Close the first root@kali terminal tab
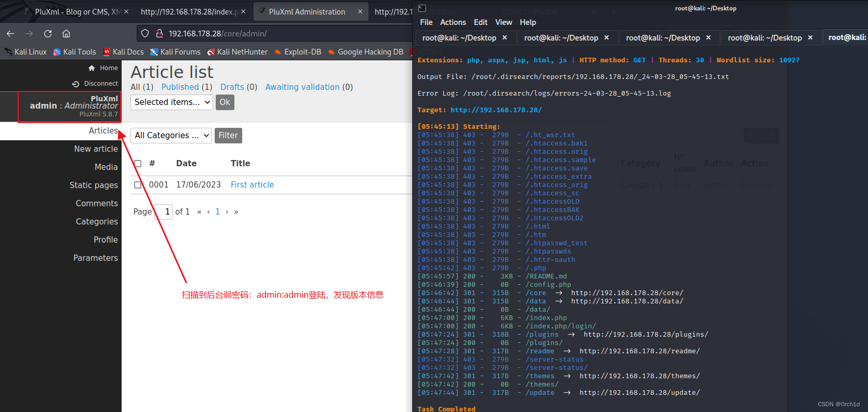This screenshot has height=412, width=868. click(504, 38)
